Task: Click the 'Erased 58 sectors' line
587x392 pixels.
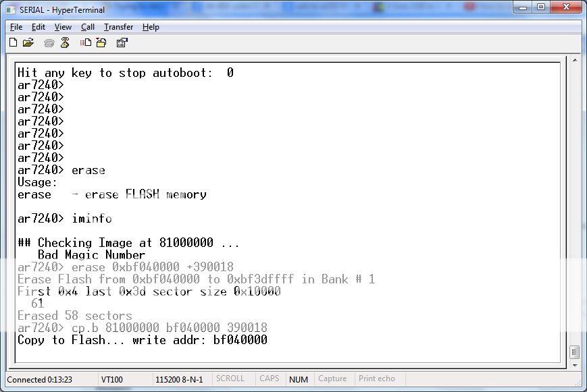Action: point(75,316)
